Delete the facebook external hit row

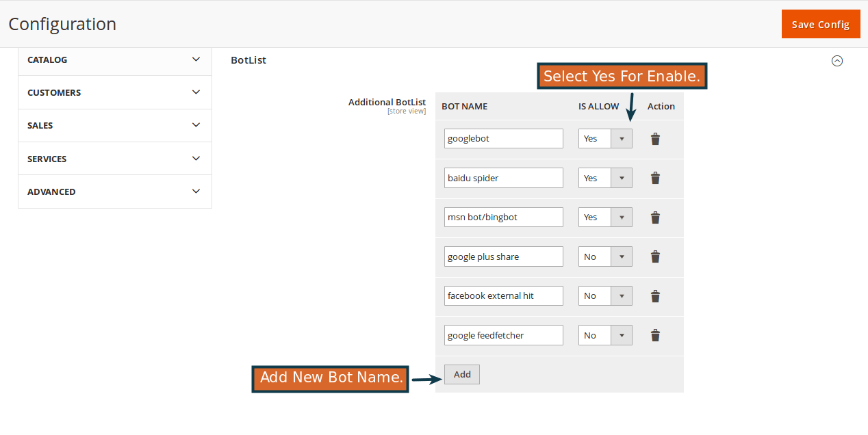(x=655, y=296)
